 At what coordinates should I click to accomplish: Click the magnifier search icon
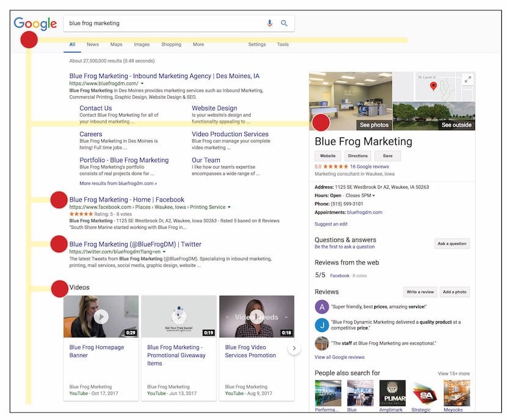point(284,23)
